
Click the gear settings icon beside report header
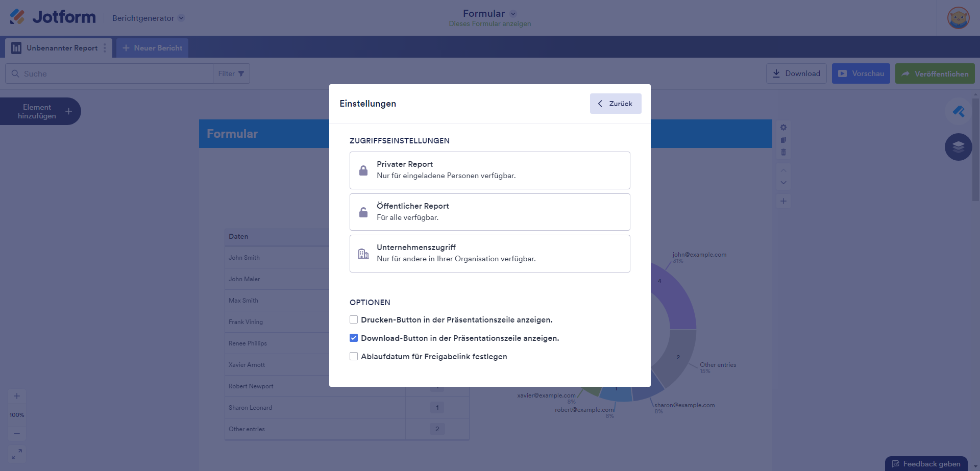(x=783, y=127)
